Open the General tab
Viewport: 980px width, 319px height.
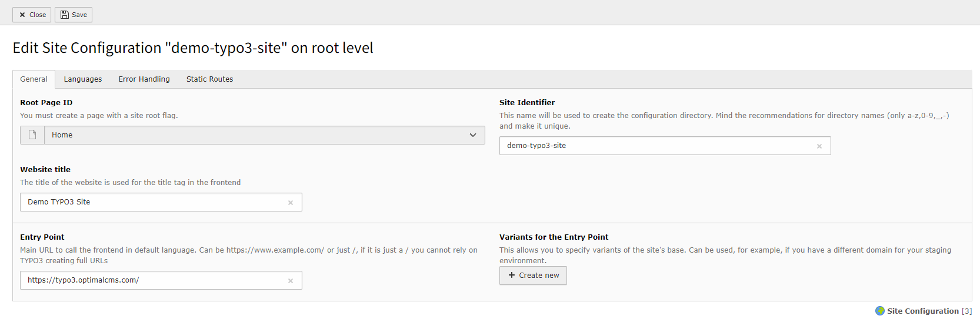pos(34,79)
